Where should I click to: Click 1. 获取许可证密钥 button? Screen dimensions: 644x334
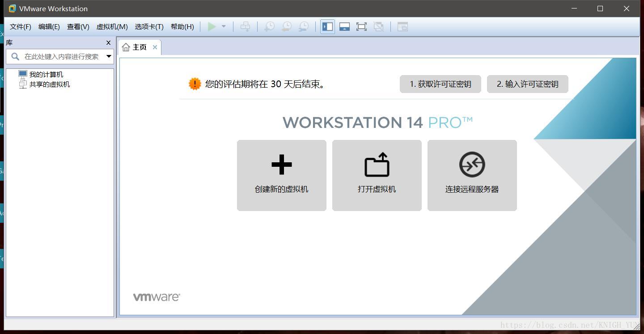441,84
